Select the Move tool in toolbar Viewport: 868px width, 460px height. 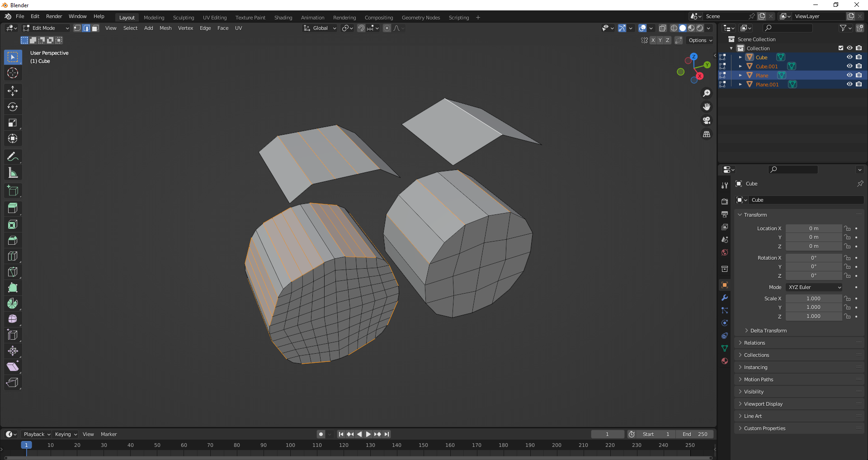point(13,91)
